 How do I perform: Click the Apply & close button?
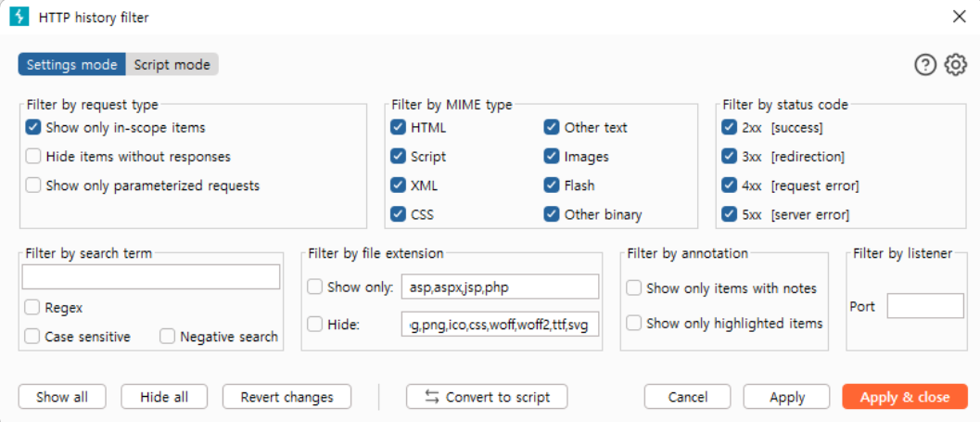pos(904,397)
